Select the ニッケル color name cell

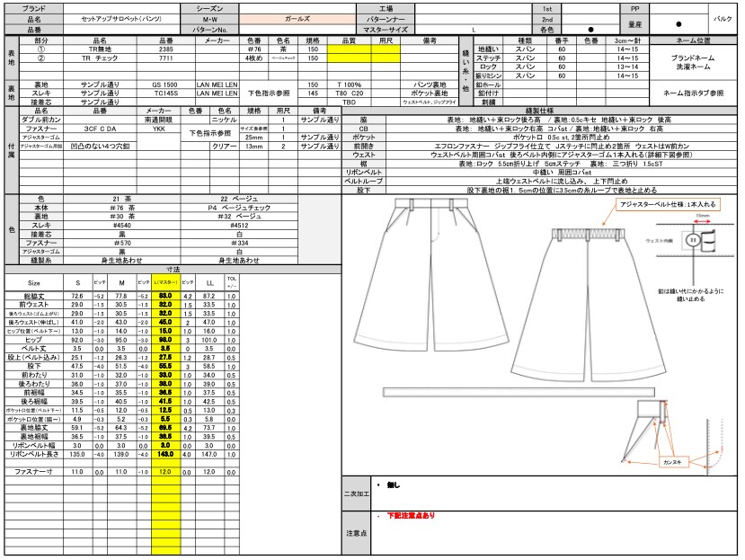tap(225, 120)
